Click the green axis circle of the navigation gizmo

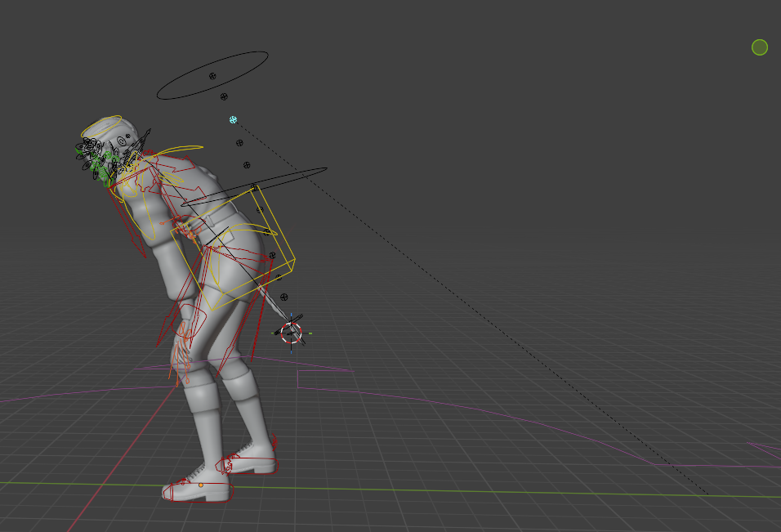point(759,47)
